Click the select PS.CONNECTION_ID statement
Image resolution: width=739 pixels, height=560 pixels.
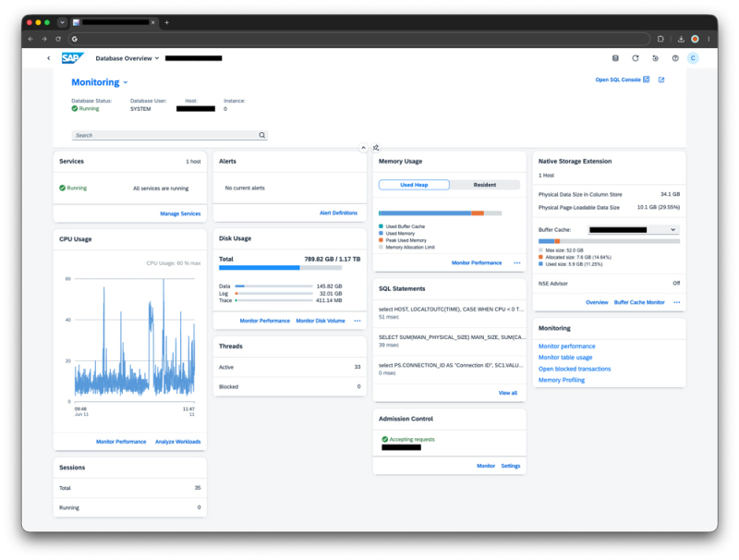[x=450, y=369]
